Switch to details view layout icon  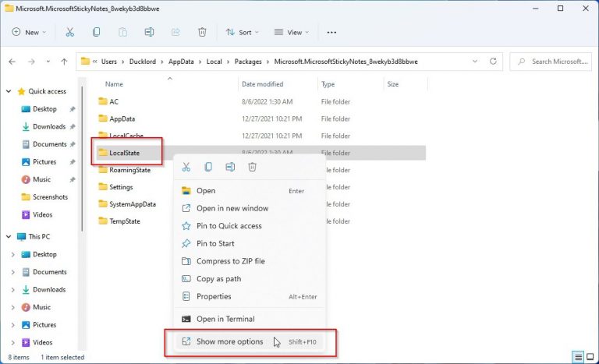[579, 357]
